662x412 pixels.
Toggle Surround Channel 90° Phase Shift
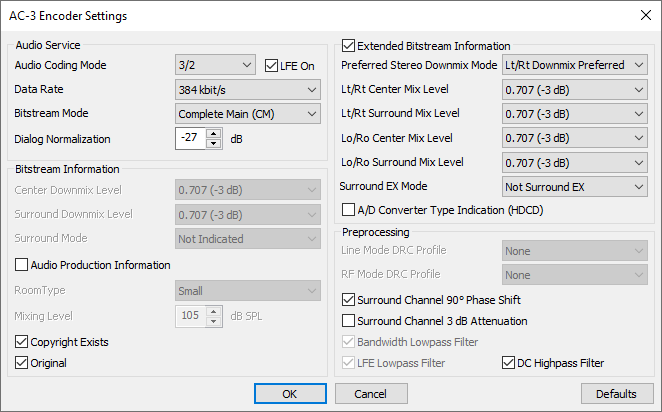point(348,300)
